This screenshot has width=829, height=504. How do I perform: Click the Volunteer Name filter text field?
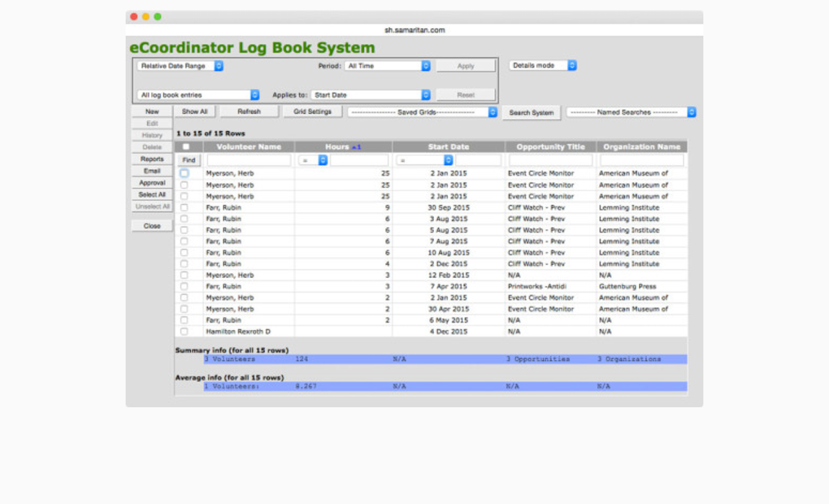pos(248,160)
